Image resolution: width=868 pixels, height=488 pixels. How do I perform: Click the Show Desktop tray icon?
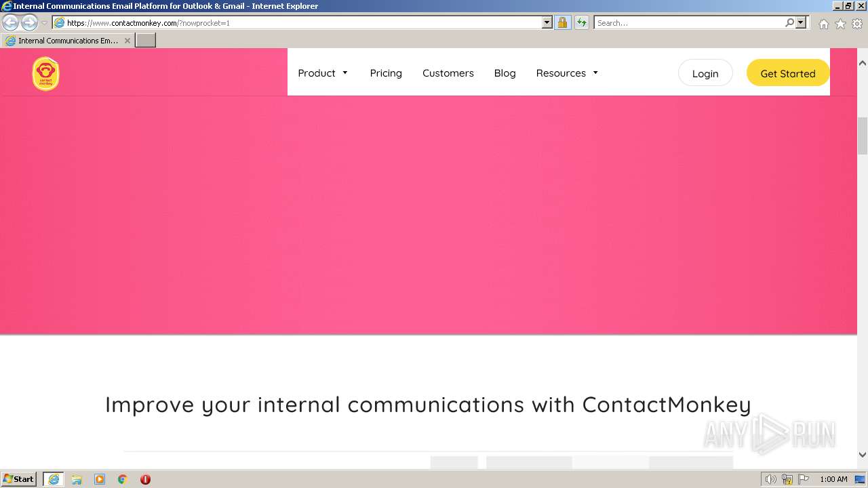(x=861, y=479)
